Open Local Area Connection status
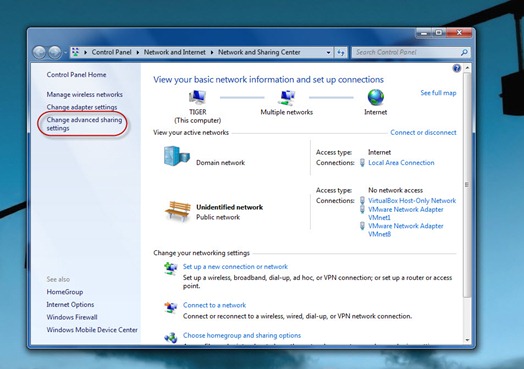Image resolution: width=524 pixels, height=369 pixels. click(401, 163)
